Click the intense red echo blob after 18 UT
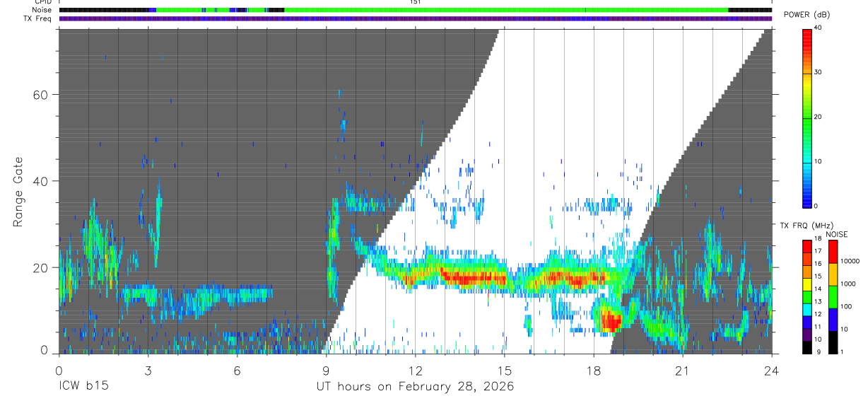Viewport: 868px width, 401px height. coord(610,321)
